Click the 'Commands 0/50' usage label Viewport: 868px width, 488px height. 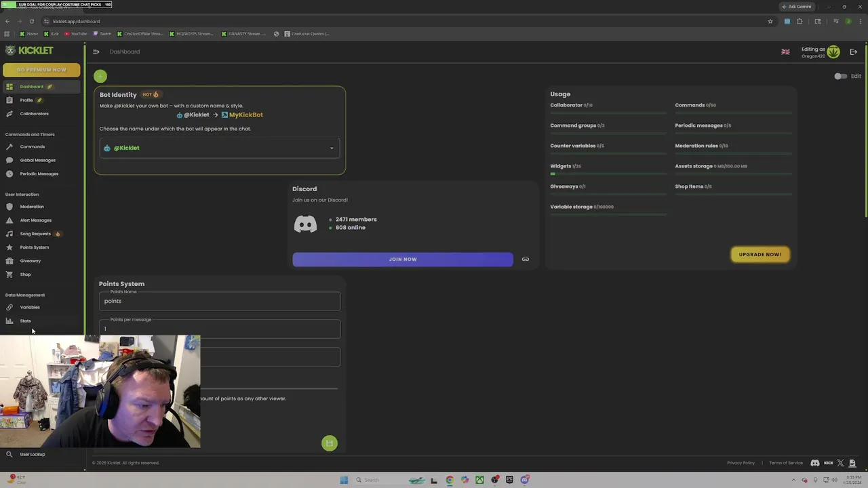[695, 105]
